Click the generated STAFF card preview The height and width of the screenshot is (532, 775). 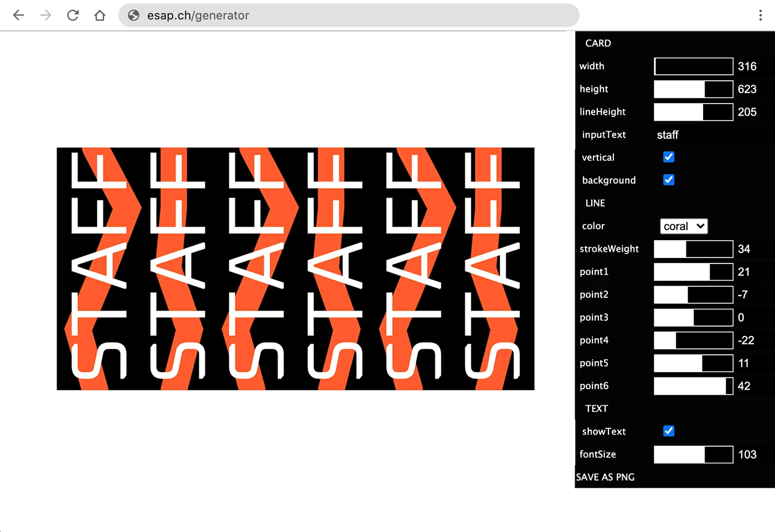[x=296, y=268]
